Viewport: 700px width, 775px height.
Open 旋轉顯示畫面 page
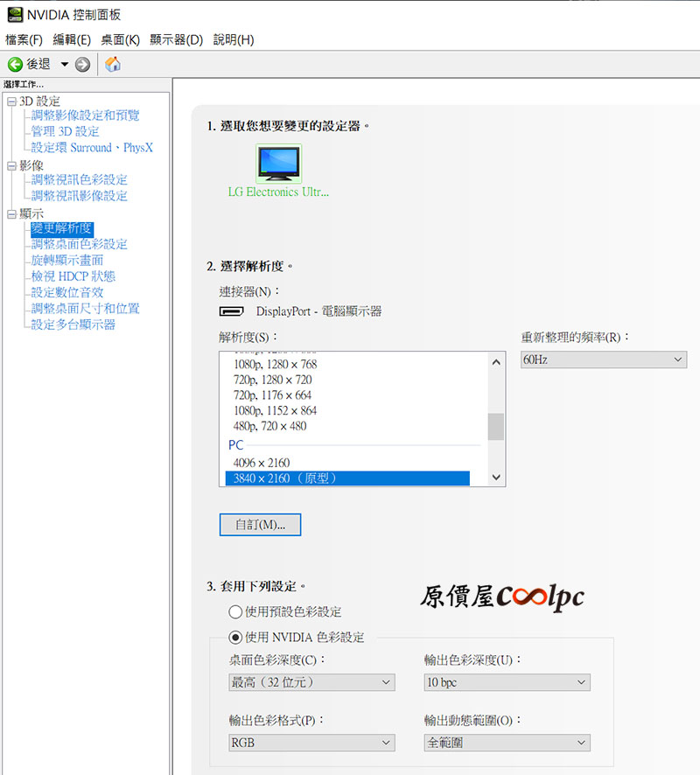pos(67,261)
